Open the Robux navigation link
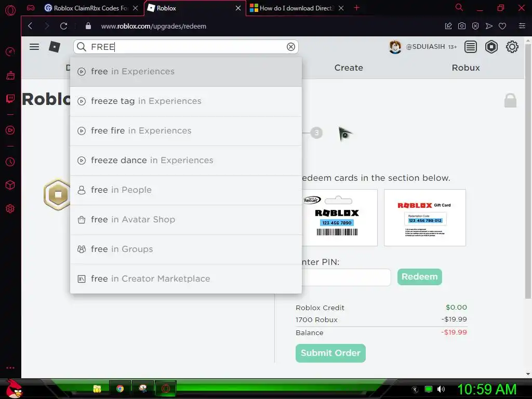 (x=465, y=68)
